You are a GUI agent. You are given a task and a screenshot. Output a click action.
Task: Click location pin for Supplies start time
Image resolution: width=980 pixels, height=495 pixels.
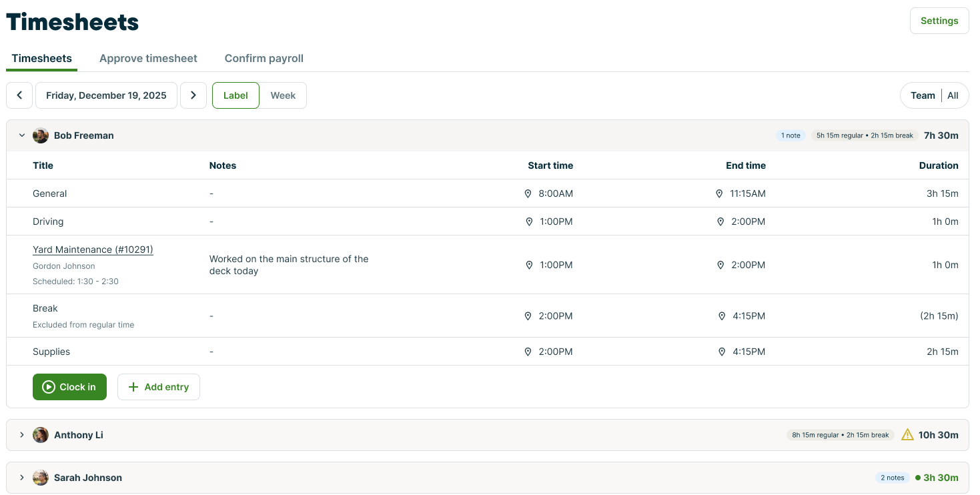(528, 352)
